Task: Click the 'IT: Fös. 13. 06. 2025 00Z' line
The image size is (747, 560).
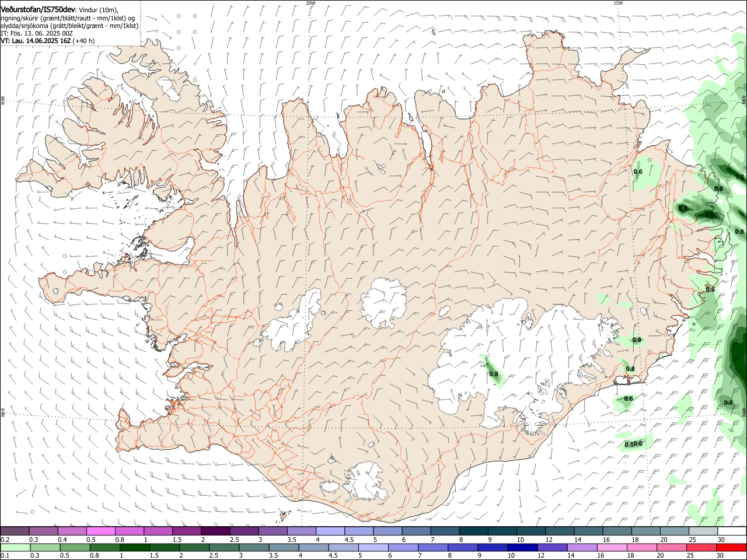Action: pyautogui.click(x=36, y=33)
